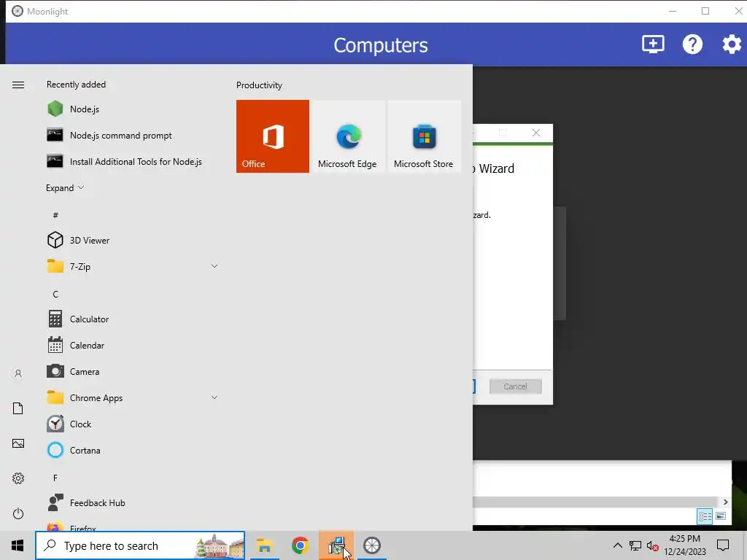Expand the Chrome Apps folder chevron
The height and width of the screenshot is (560, 747).
click(214, 397)
